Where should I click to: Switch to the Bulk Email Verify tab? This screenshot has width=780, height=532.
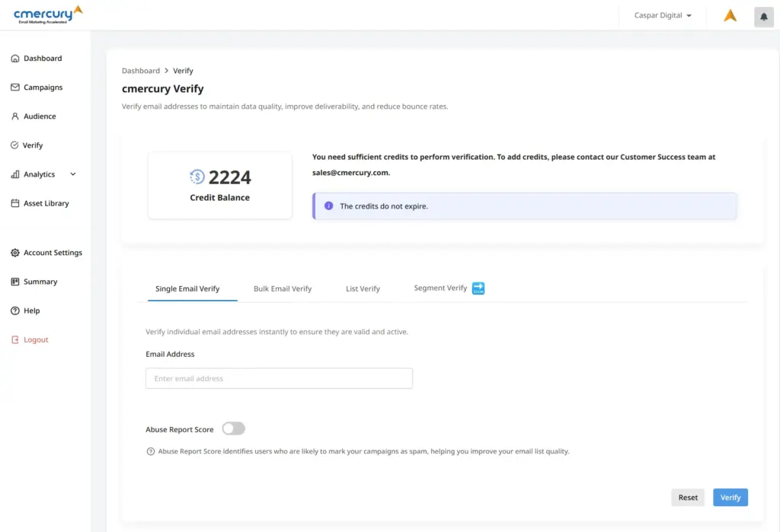[x=283, y=289]
